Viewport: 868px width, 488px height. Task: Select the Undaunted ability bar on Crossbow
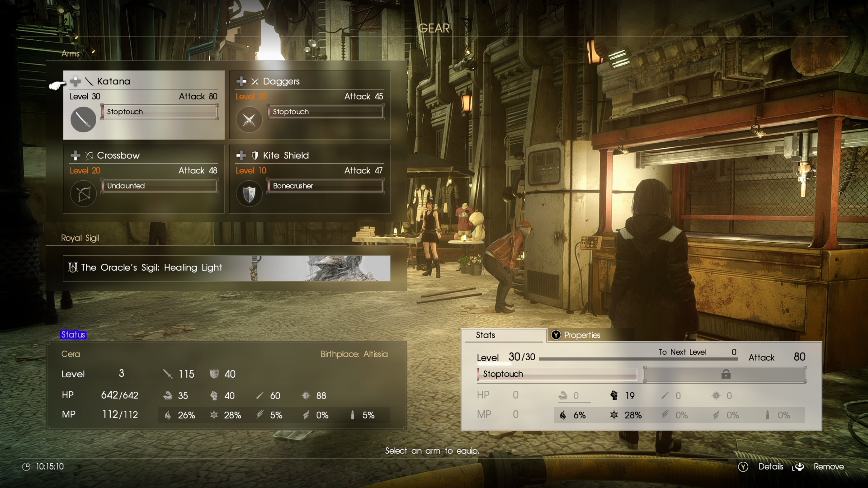point(160,186)
